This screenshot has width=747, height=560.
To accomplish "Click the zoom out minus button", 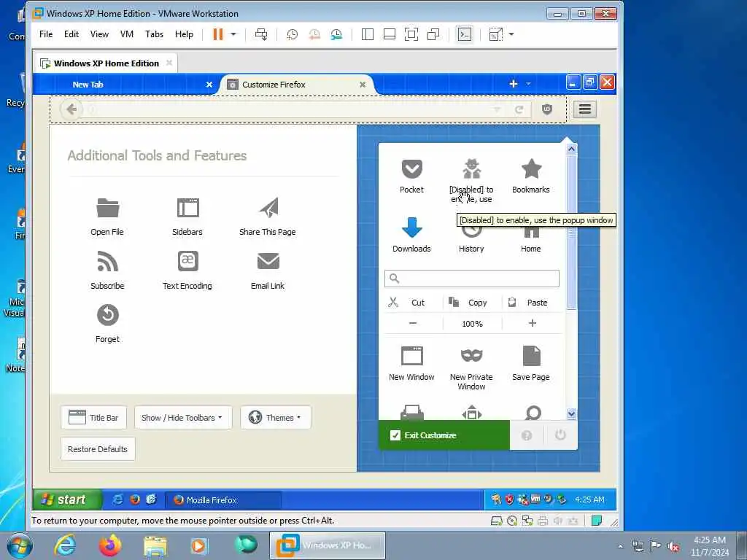I will (x=413, y=323).
